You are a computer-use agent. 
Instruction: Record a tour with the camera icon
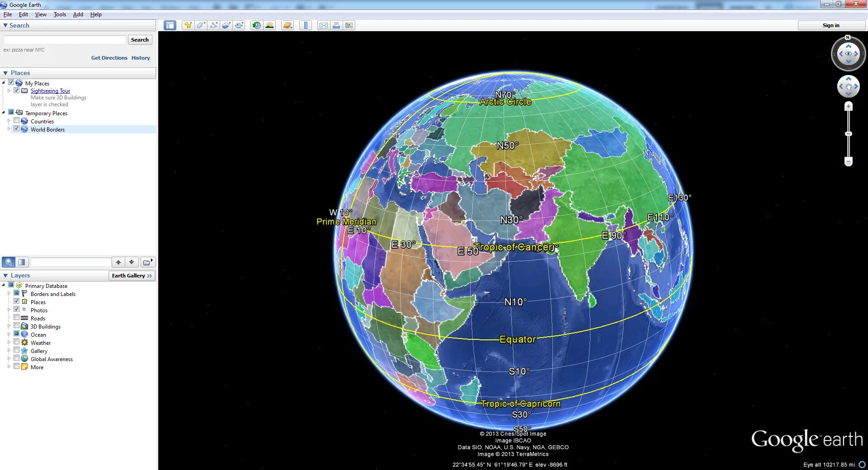pyautogui.click(x=240, y=25)
